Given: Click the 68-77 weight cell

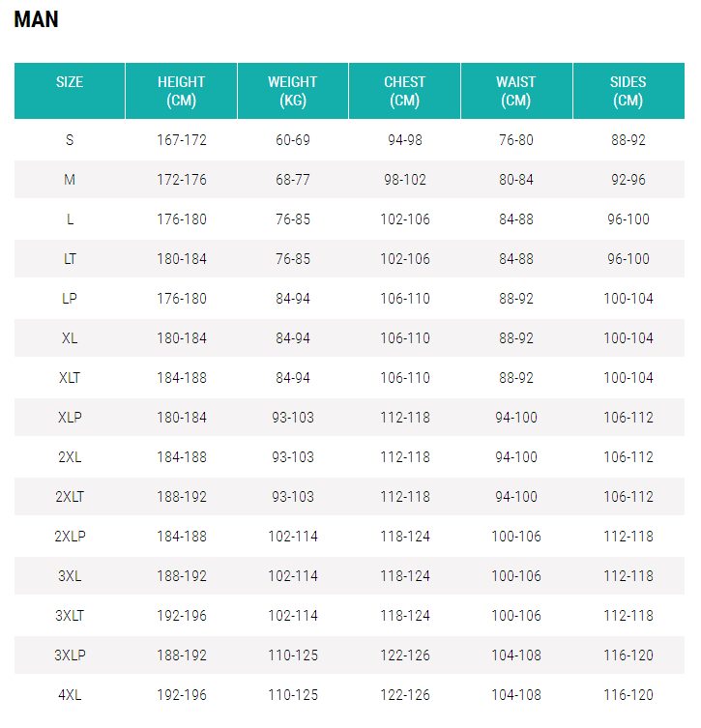Looking at the screenshot, I should (x=293, y=180).
